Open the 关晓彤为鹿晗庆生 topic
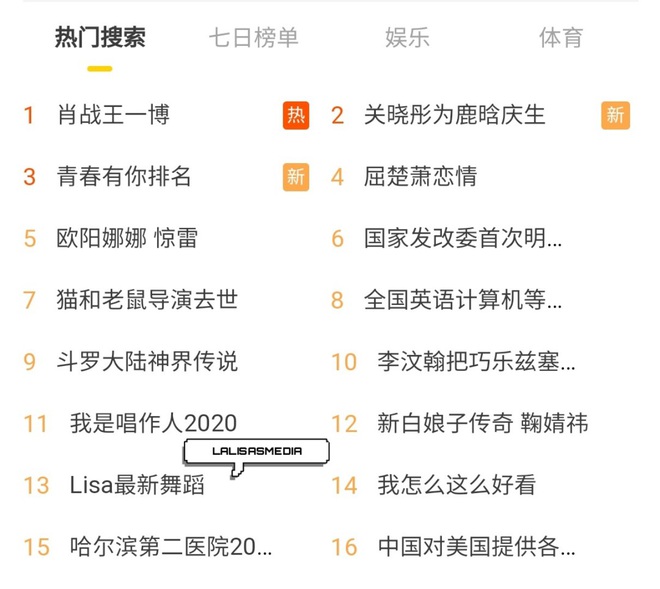The height and width of the screenshot is (589, 660). pyautogui.click(x=455, y=115)
